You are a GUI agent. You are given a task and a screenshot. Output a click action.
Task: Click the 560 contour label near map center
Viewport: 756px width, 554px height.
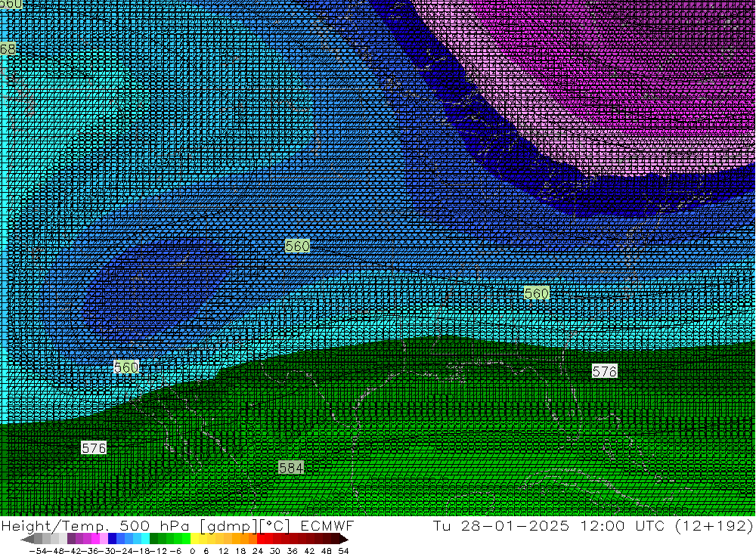[297, 246]
